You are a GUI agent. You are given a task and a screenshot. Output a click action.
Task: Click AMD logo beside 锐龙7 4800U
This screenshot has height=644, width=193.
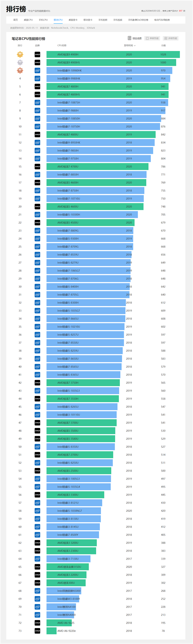point(37,134)
